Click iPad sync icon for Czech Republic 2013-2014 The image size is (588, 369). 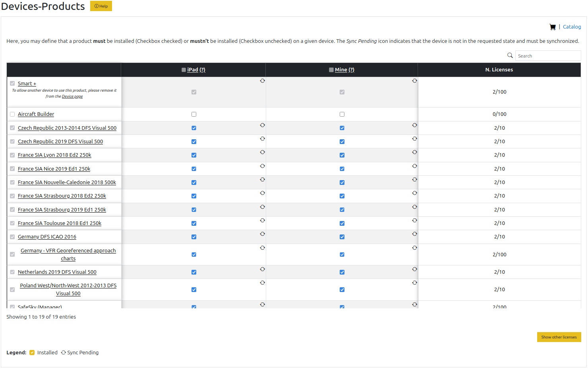tap(263, 125)
